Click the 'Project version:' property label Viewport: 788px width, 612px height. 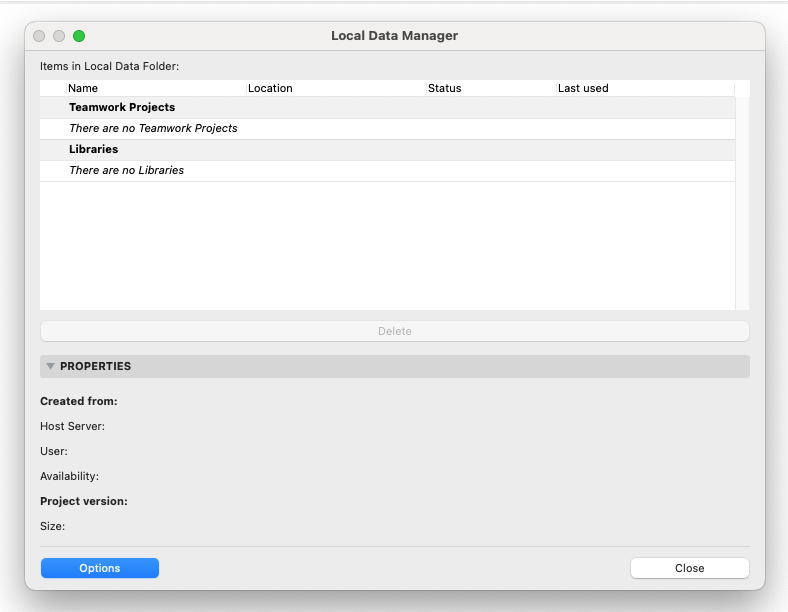pos(83,501)
